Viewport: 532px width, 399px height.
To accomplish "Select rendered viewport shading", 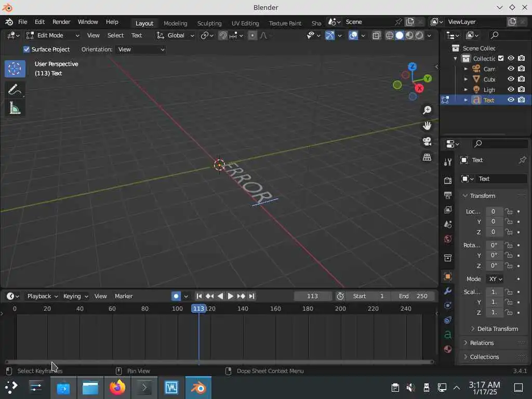I will click(419, 35).
